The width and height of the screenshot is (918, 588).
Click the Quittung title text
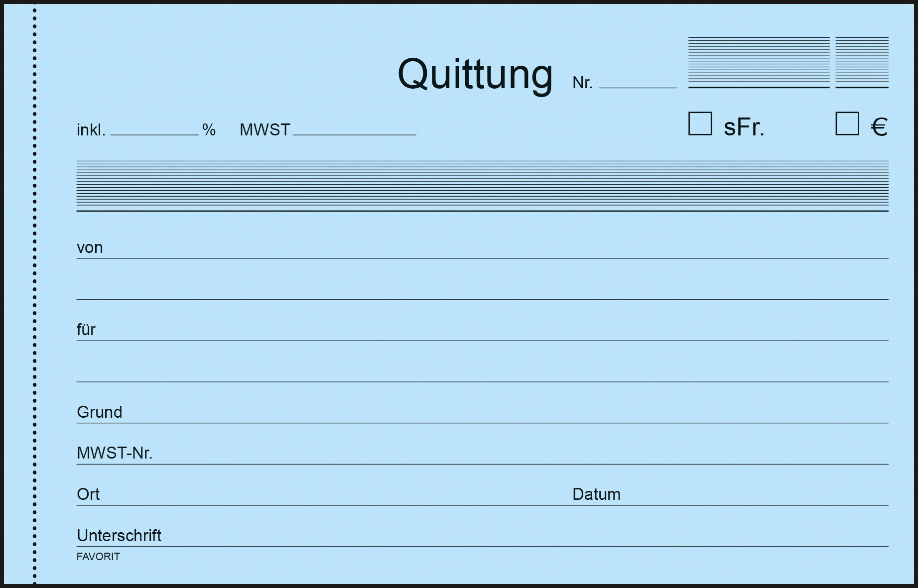point(475,74)
